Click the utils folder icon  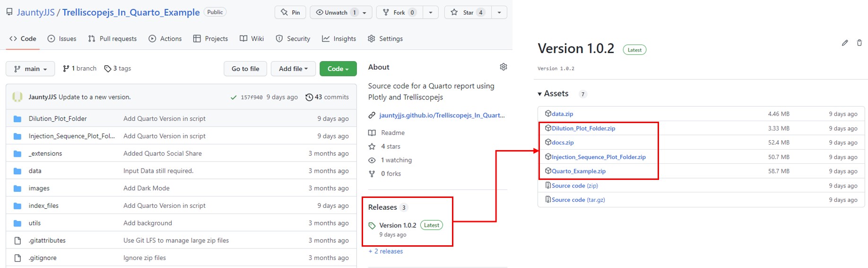coord(17,223)
